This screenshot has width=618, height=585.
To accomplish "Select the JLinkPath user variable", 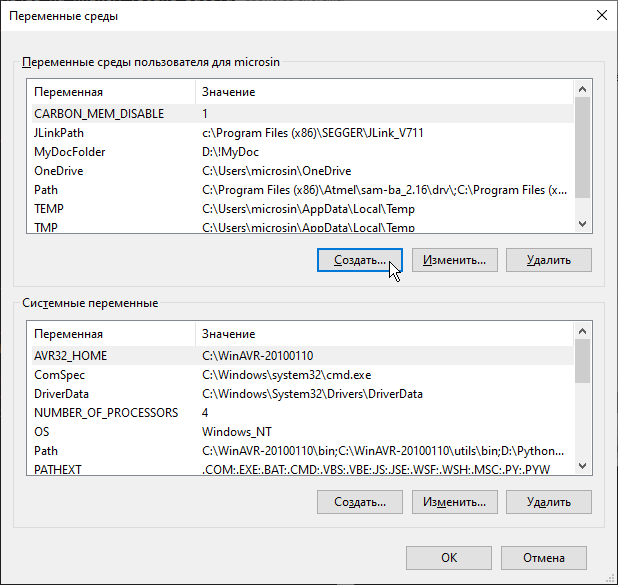I will (x=302, y=133).
